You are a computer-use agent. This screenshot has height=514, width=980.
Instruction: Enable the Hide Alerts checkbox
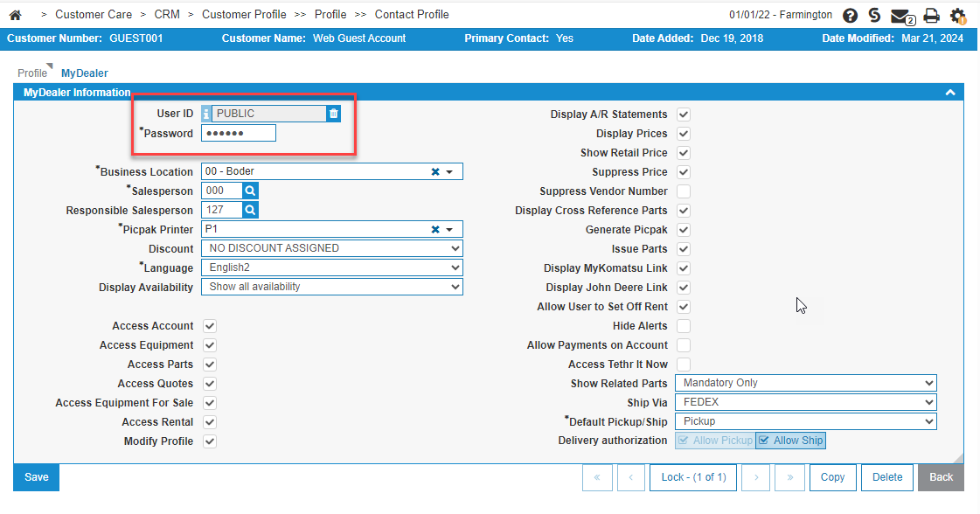pyautogui.click(x=684, y=326)
